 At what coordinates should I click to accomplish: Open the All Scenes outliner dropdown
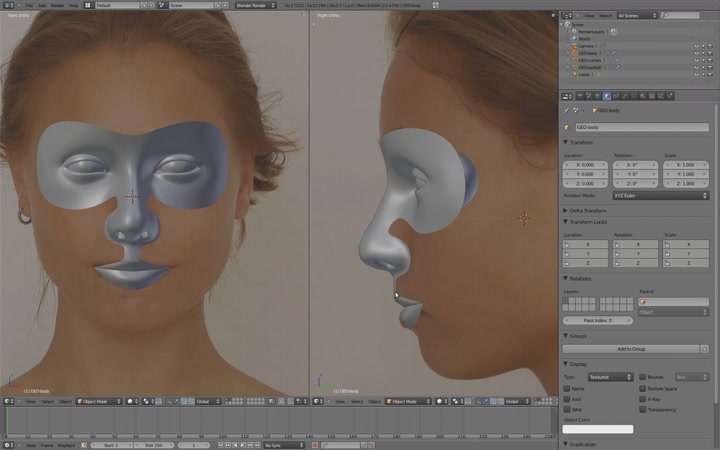(637, 16)
